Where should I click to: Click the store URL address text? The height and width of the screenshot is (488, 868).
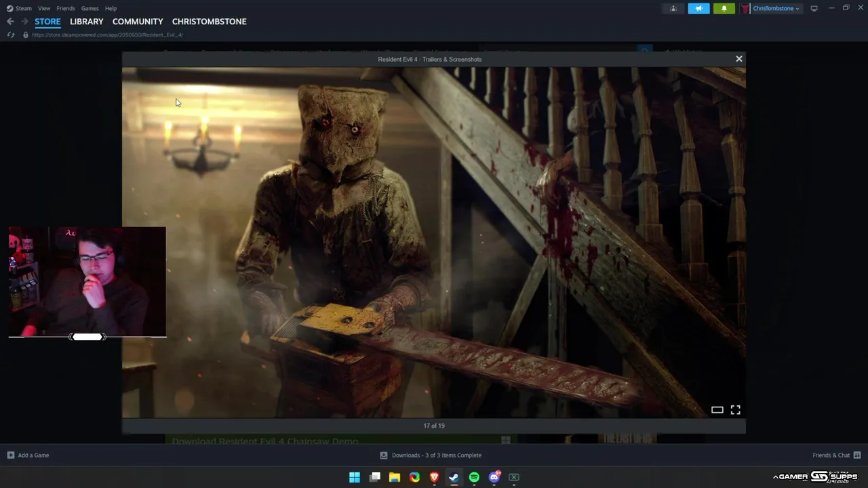click(x=107, y=35)
